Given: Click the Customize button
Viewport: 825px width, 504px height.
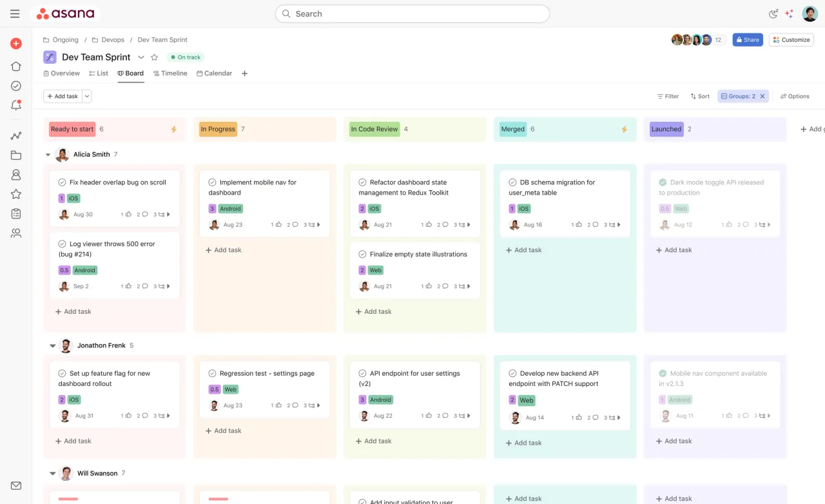Looking at the screenshot, I should (x=791, y=40).
